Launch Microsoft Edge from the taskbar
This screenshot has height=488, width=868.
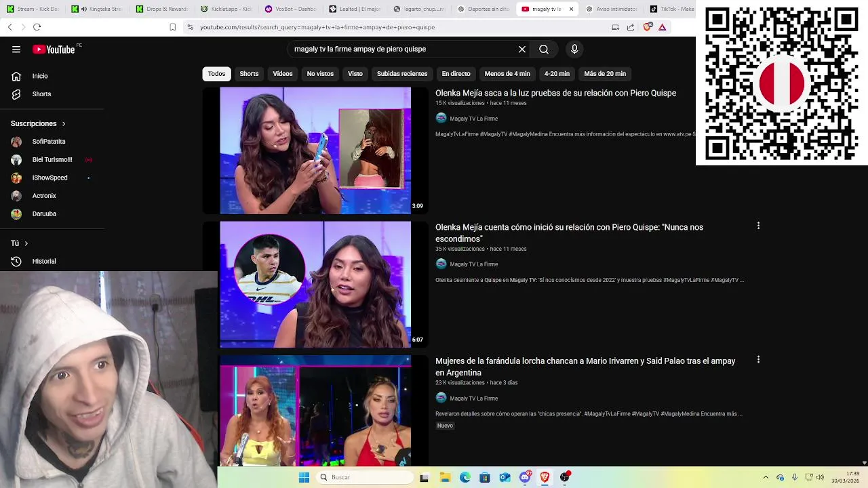tap(465, 477)
